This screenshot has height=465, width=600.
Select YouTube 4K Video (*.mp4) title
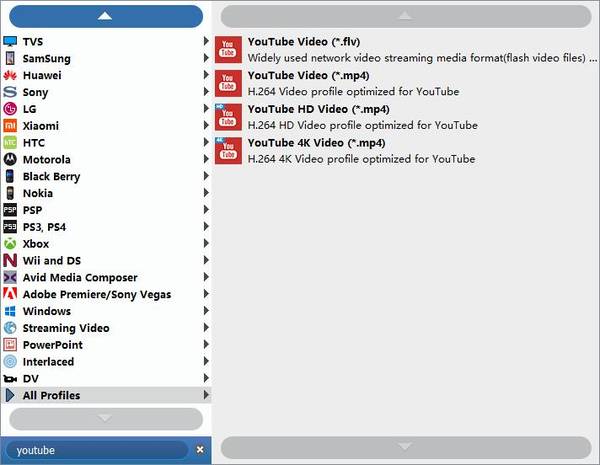coord(316,143)
